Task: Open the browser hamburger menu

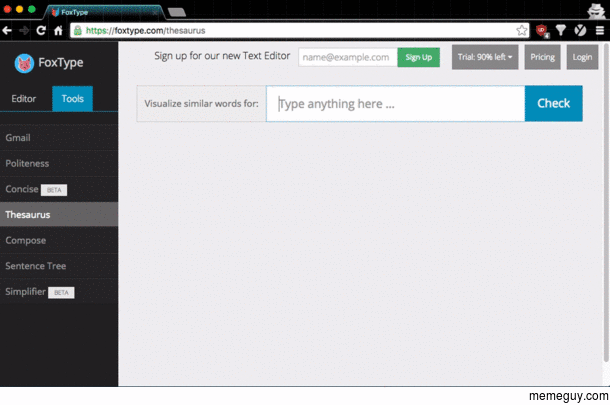Action: 599,30
